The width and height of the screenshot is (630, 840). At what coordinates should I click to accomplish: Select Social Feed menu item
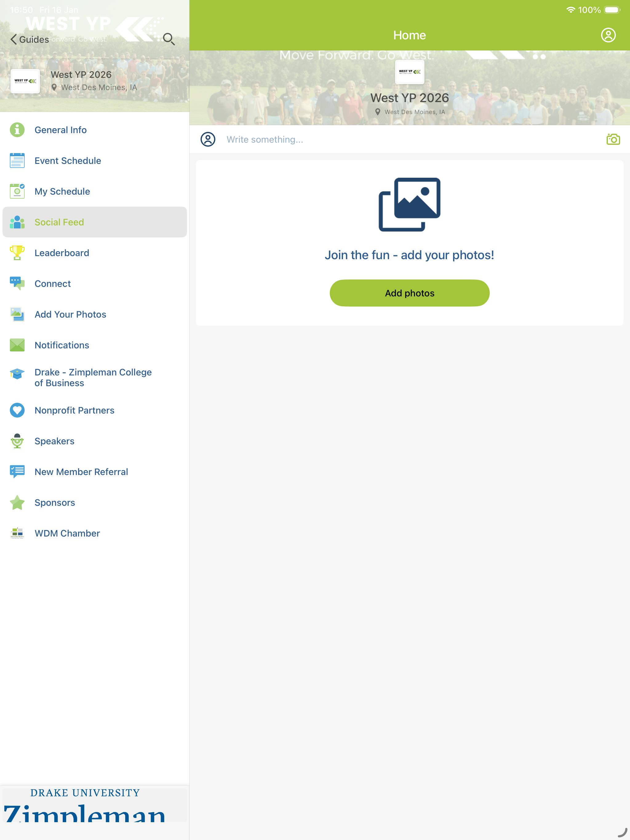tap(95, 222)
